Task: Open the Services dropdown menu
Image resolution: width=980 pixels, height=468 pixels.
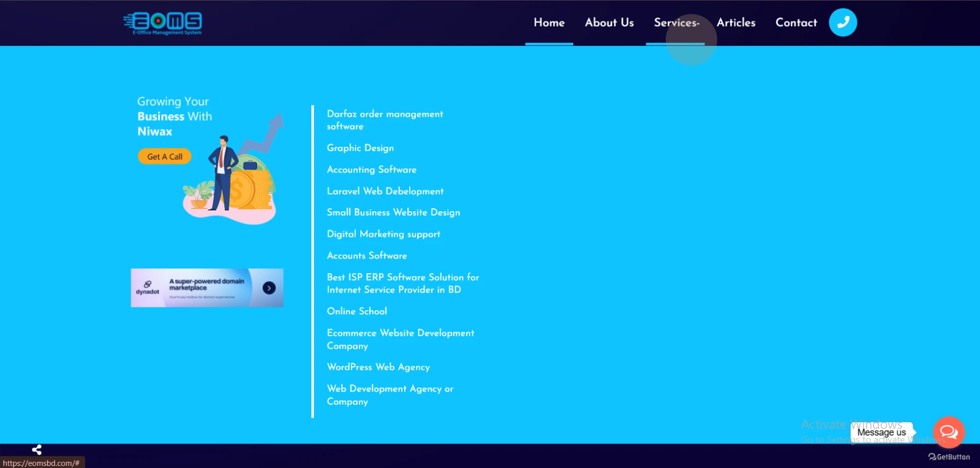Action: [676, 22]
